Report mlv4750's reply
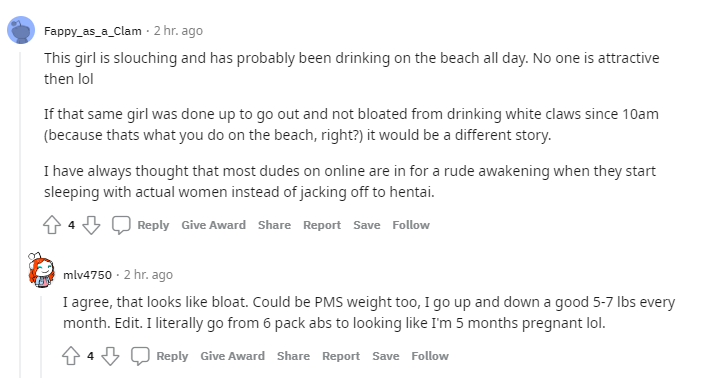714x378 pixels. pos(341,356)
